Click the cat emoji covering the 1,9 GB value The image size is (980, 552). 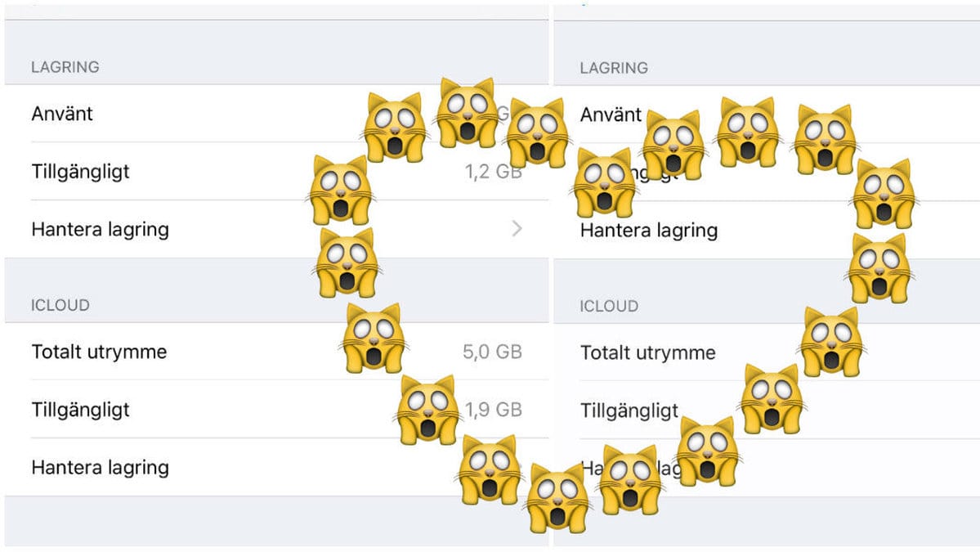pyautogui.click(x=428, y=410)
